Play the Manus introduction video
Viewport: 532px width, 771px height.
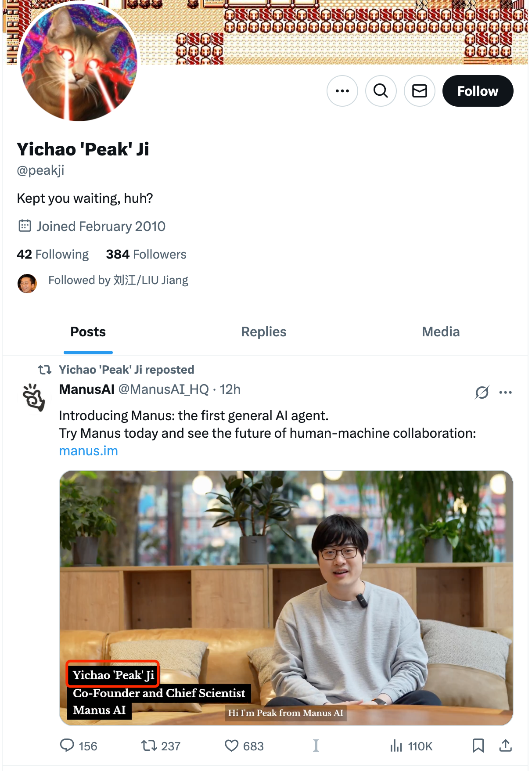pos(286,597)
